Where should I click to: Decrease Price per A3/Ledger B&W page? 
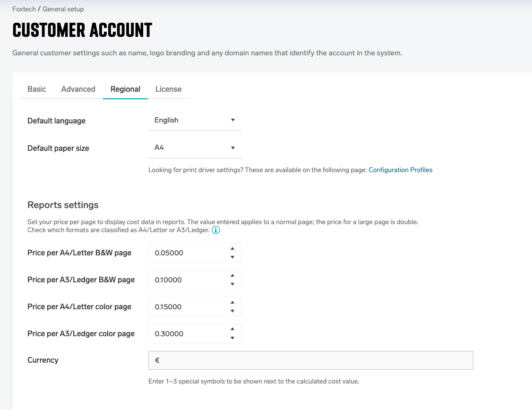click(232, 284)
